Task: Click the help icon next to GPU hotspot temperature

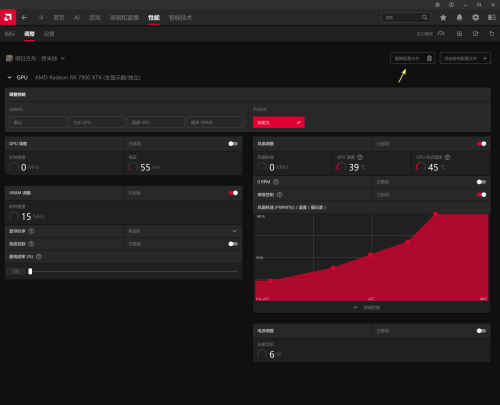Action: [447, 157]
